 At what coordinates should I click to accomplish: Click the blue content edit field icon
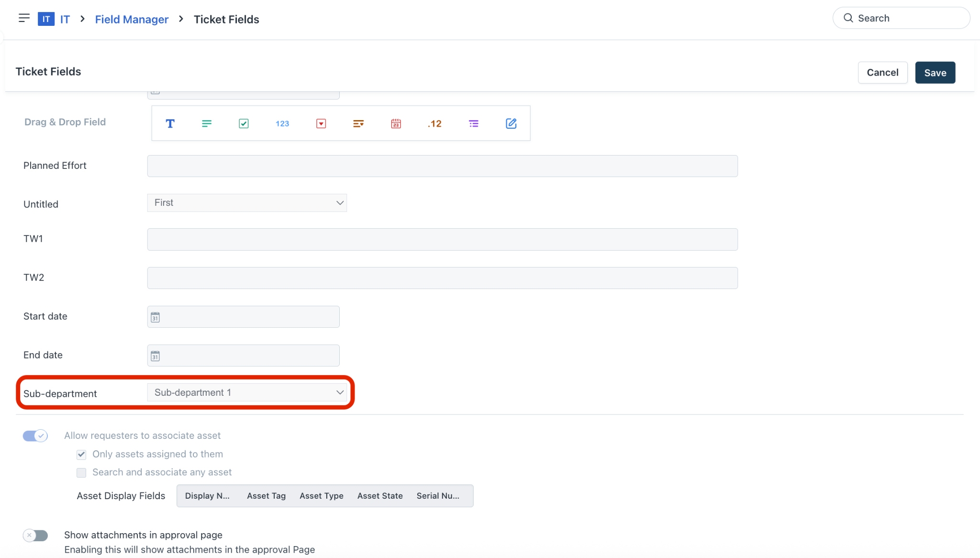click(x=511, y=123)
